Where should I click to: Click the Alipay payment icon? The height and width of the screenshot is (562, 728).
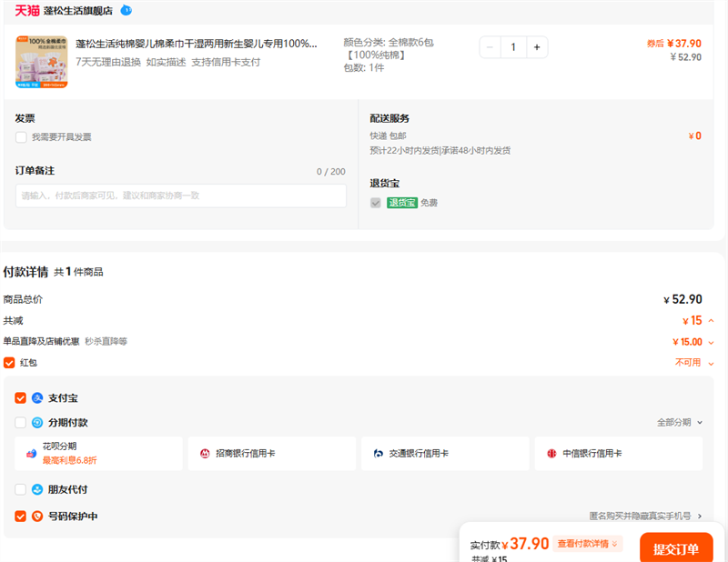37,398
